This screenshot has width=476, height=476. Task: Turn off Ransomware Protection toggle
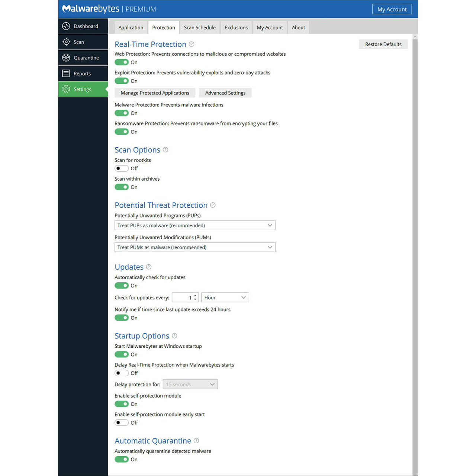click(122, 132)
